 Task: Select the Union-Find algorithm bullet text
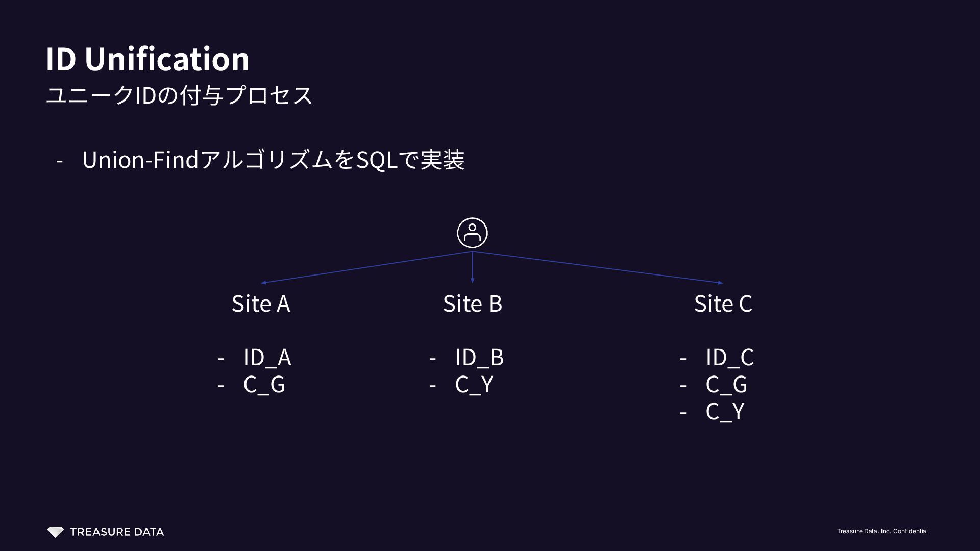pos(273,160)
